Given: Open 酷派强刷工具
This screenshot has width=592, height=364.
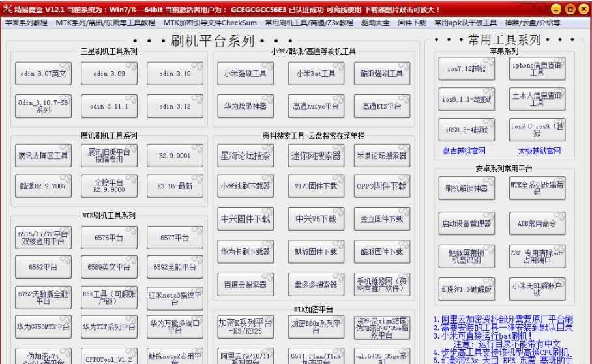Looking at the screenshot, I should [x=381, y=73].
